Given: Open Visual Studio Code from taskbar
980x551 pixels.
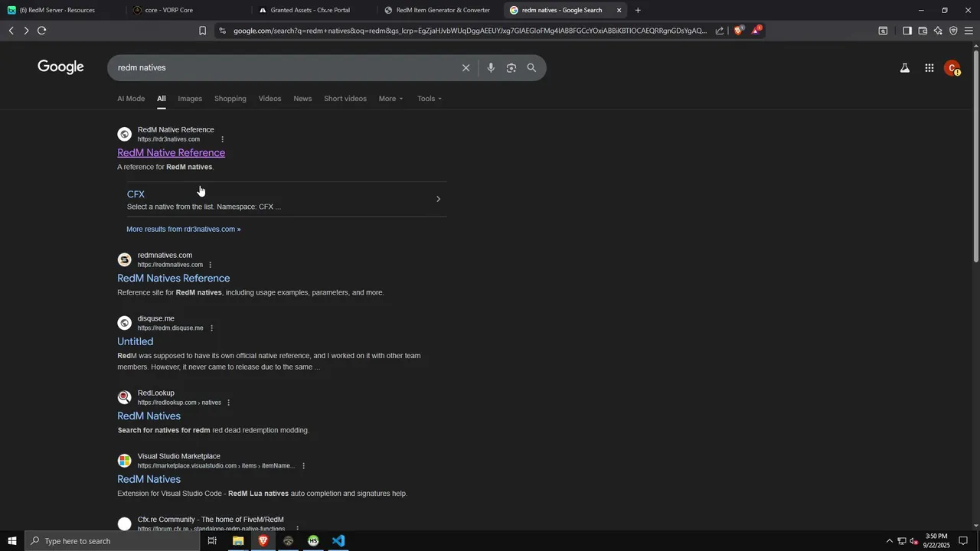Looking at the screenshot, I should (338, 541).
